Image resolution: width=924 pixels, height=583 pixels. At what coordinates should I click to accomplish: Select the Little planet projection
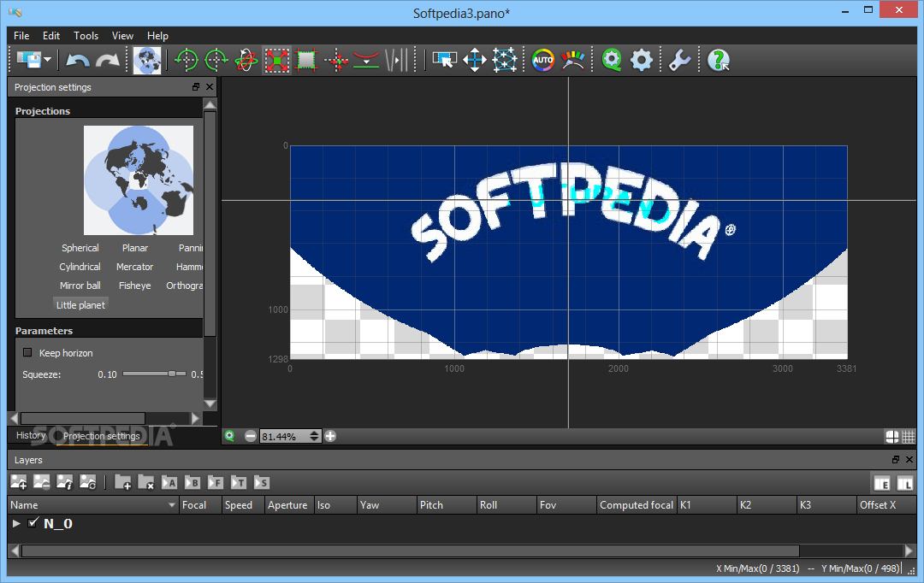(80, 305)
